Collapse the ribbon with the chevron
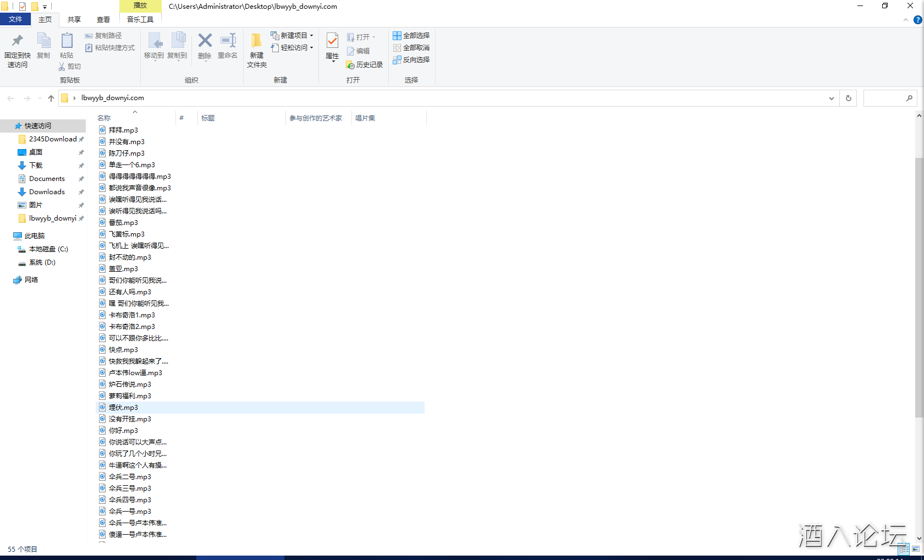The image size is (924, 560). [x=906, y=20]
